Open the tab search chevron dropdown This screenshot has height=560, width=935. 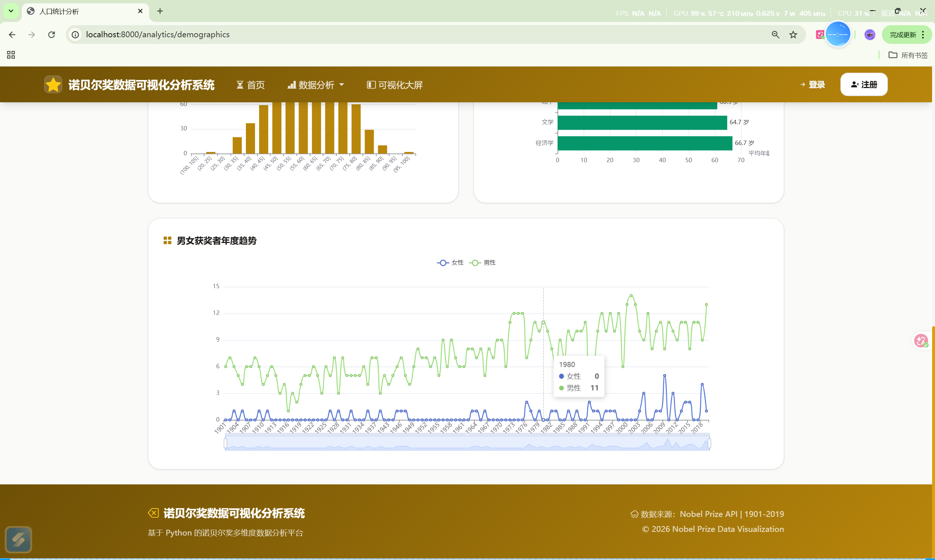(x=11, y=11)
